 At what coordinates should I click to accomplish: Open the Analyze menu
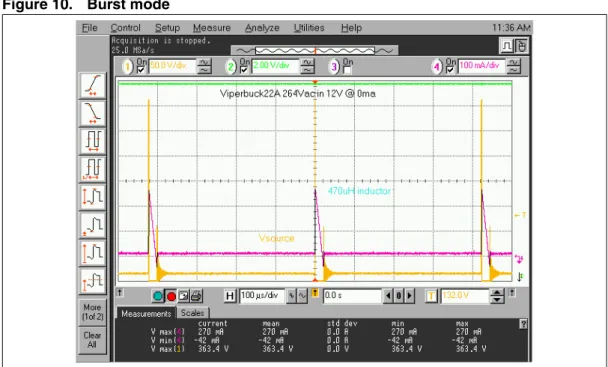click(x=262, y=28)
